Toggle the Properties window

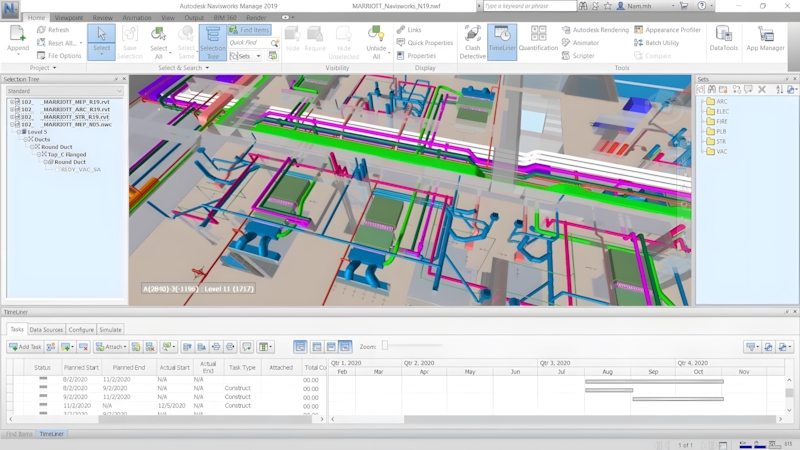416,56
